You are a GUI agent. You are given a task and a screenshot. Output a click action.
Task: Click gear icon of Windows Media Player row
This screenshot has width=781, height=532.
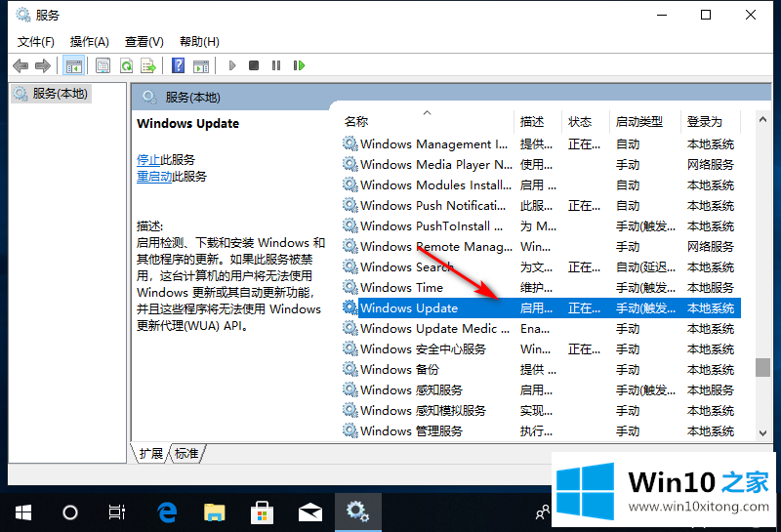pos(350,164)
